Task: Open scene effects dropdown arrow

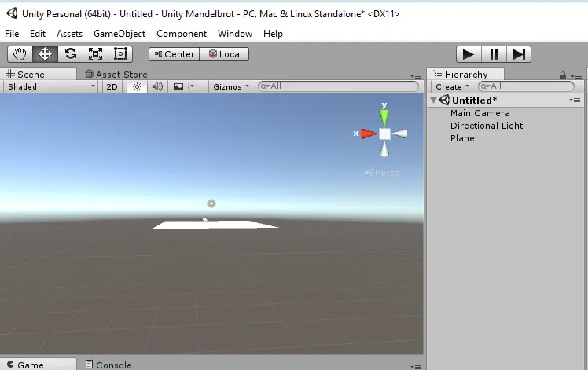Action: pos(192,86)
